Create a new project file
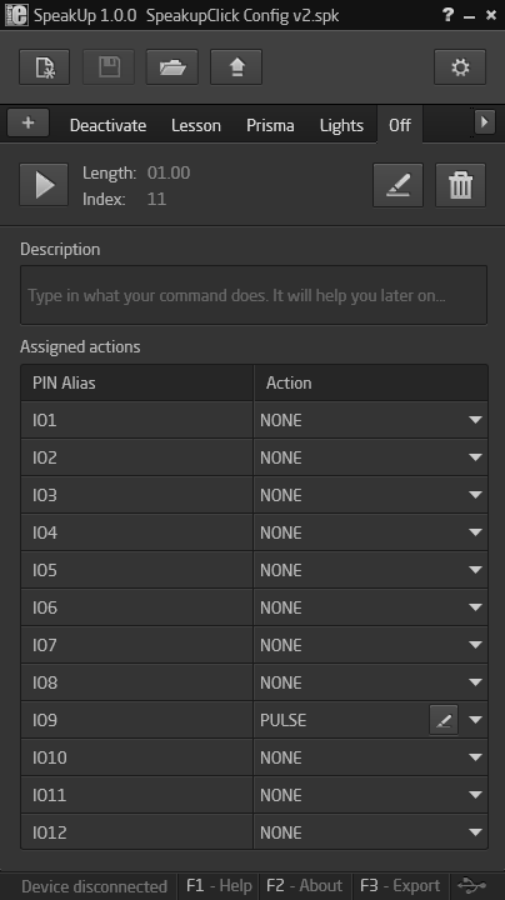The image size is (505, 900). tap(44, 67)
